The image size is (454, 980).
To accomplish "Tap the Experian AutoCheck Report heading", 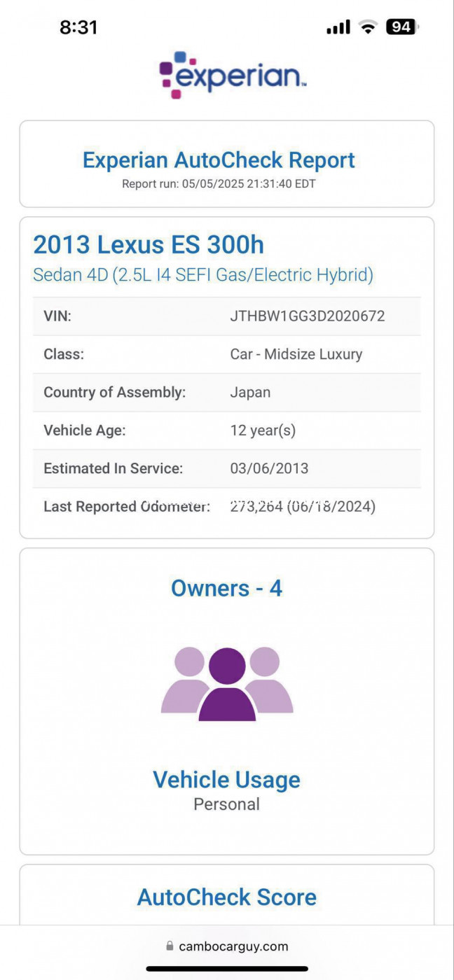I will tap(219, 160).
